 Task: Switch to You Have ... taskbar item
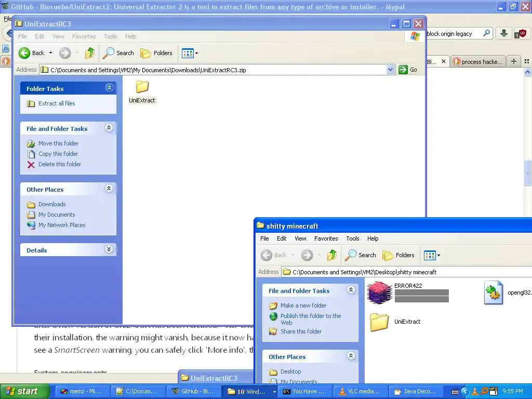point(305,392)
